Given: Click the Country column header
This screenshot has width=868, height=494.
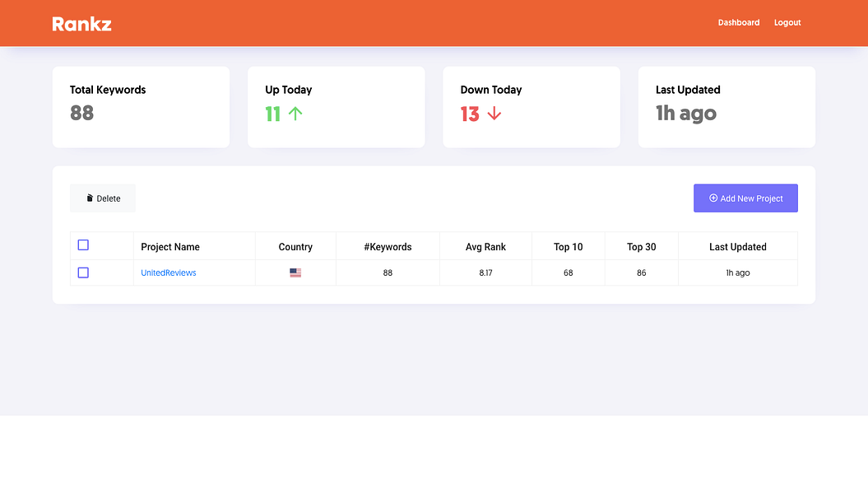Looking at the screenshot, I should (x=295, y=247).
